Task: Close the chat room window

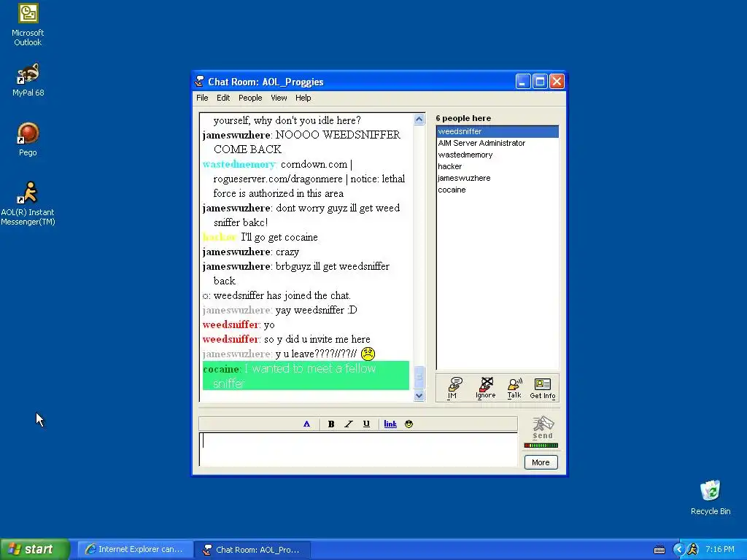Action: 557,82
